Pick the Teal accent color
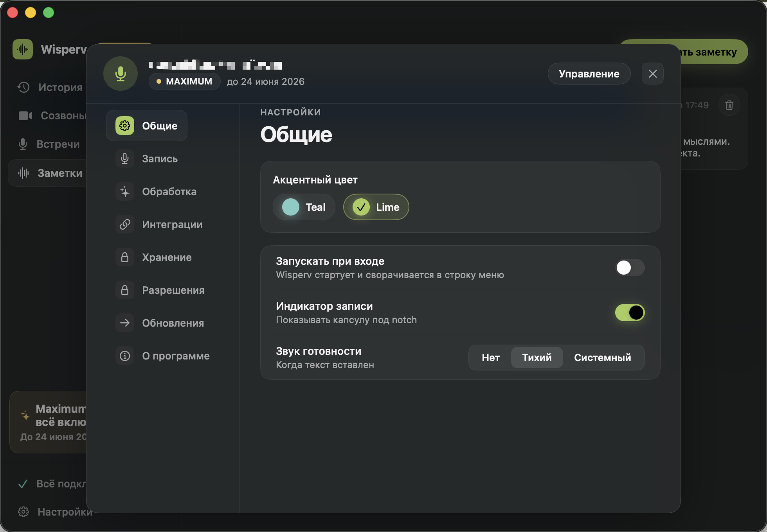 coord(304,207)
